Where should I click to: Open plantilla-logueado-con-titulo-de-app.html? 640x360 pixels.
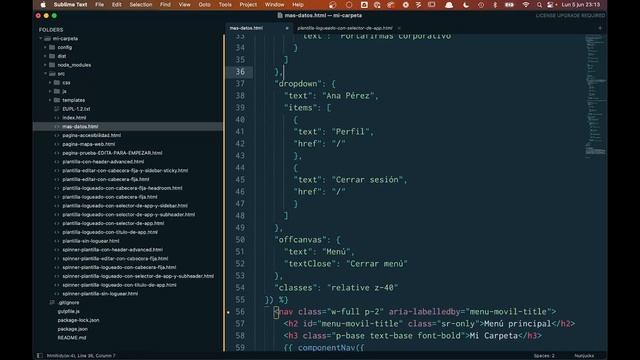[110, 232]
